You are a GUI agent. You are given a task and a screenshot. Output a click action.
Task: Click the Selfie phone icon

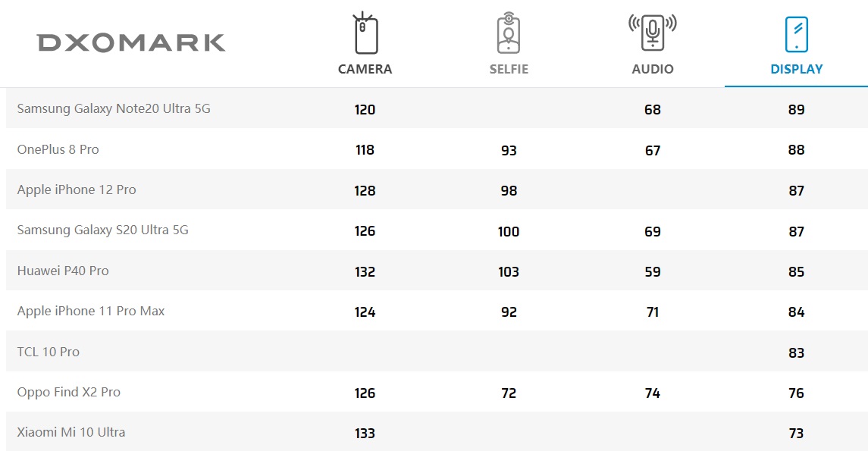508,33
